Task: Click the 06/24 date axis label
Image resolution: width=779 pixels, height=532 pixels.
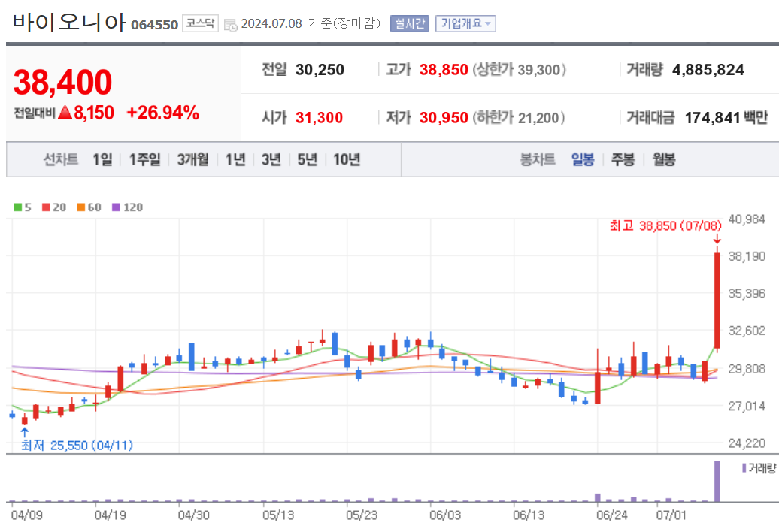Action: point(611,515)
